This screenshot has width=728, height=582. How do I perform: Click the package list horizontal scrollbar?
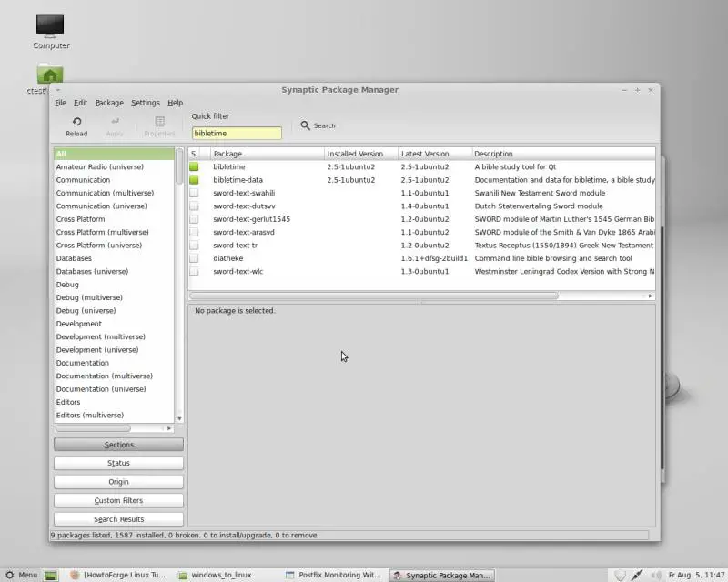[x=374, y=296]
